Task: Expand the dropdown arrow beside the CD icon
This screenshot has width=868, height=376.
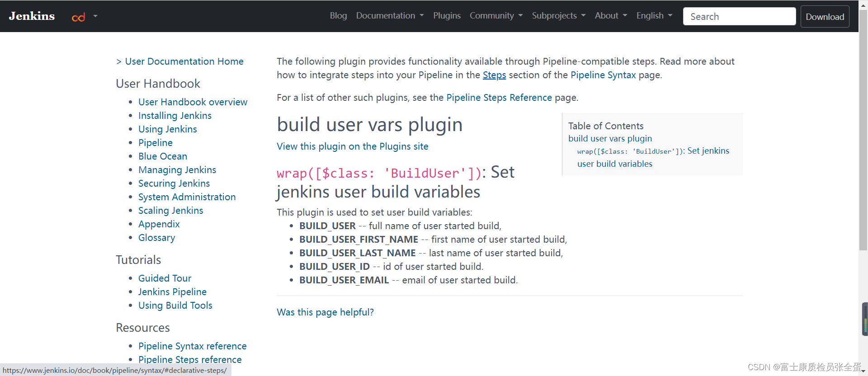Action: coord(95,16)
